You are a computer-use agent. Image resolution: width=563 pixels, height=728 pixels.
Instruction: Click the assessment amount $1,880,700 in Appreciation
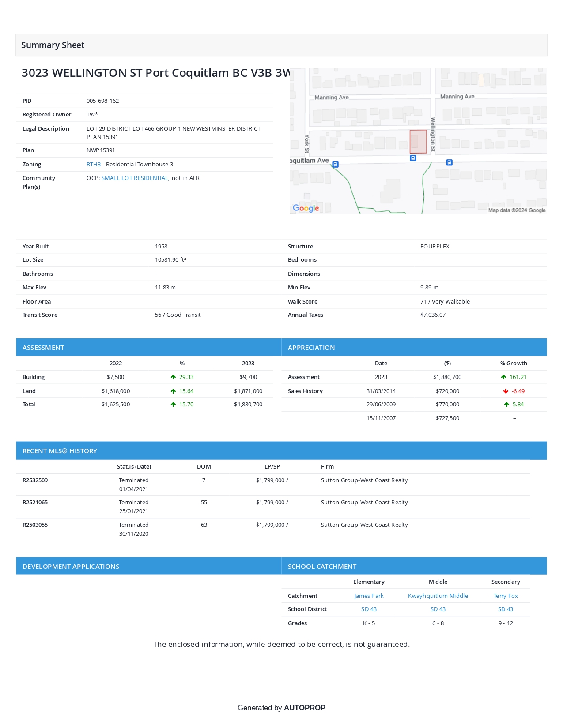tap(447, 377)
